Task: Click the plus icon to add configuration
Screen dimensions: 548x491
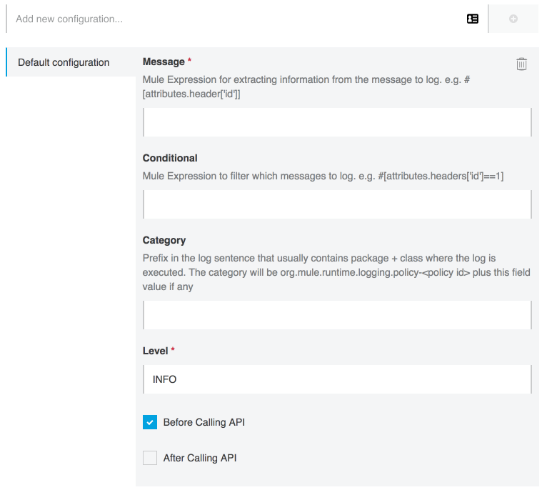Action: pyautogui.click(x=513, y=19)
